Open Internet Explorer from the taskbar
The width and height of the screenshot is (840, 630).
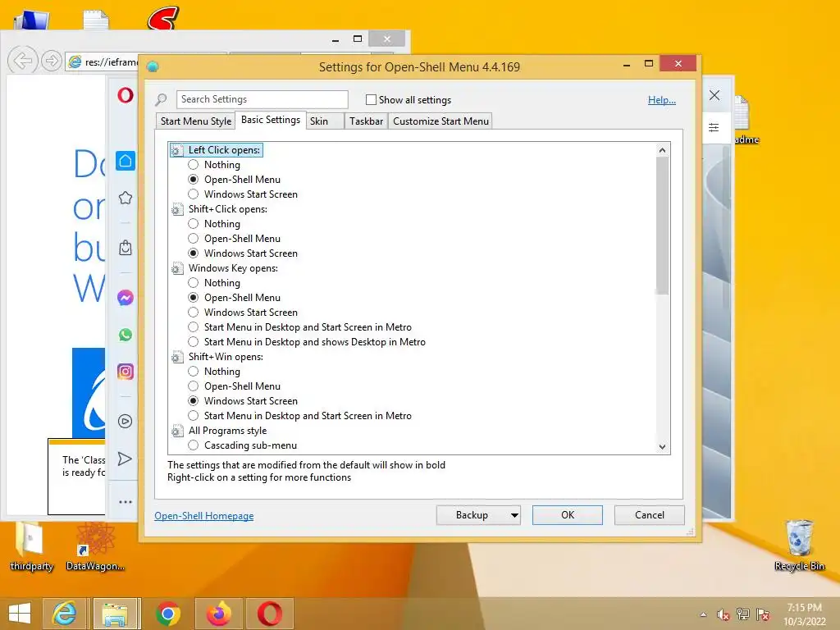pos(64,614)
